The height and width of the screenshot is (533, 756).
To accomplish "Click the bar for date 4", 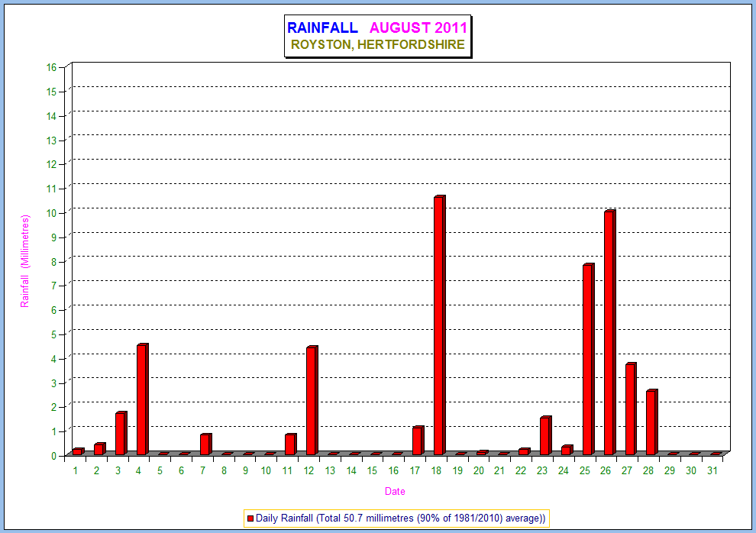I will point(142,399).
